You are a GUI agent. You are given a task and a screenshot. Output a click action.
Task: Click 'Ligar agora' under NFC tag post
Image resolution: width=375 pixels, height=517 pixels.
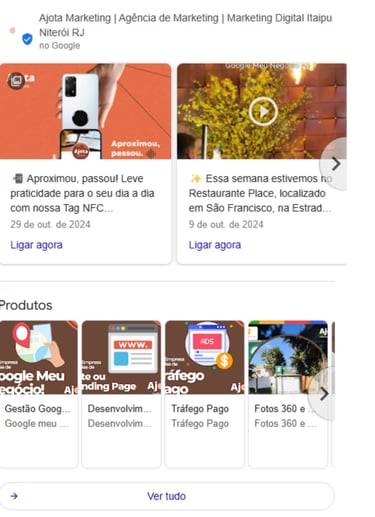(x=36, y=245)
